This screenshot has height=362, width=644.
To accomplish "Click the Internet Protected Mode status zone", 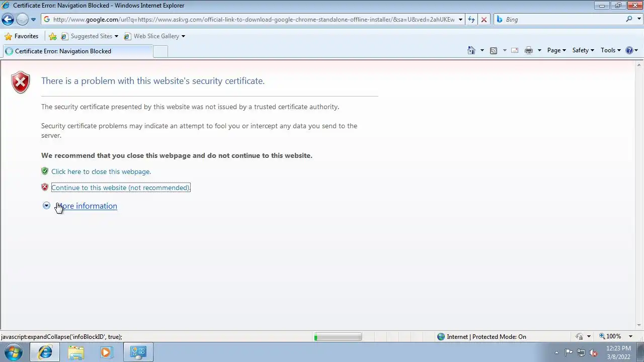I will [x=481, y=337].
